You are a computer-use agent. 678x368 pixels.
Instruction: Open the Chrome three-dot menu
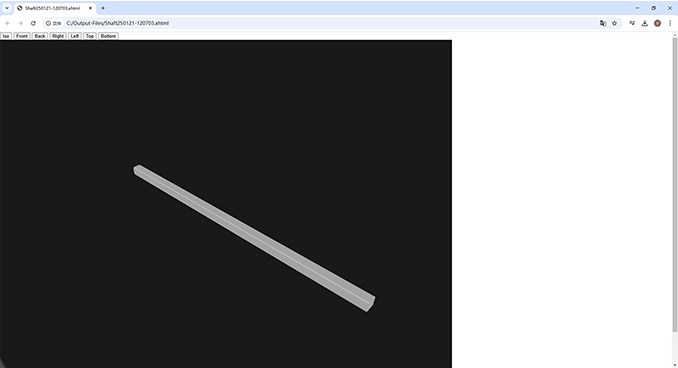pyautogui.click(x=670, y=23)
